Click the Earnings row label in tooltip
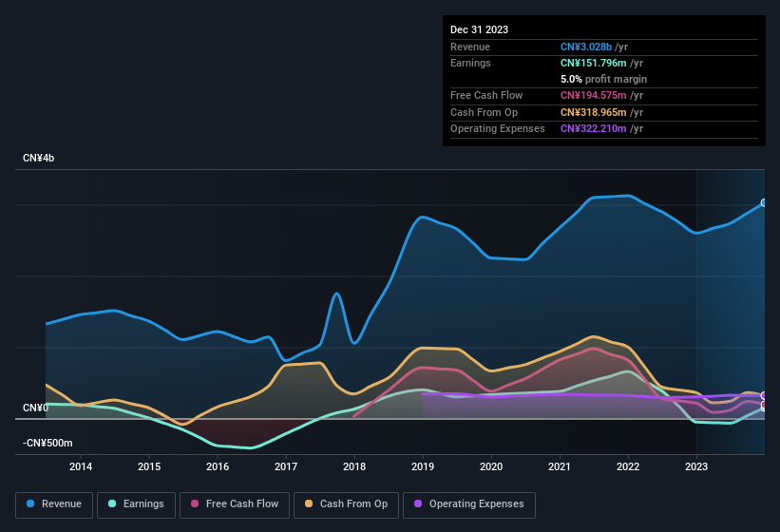The height and width of the screenshot is (532, 780). pyautogui.click(x=470, y=63)
